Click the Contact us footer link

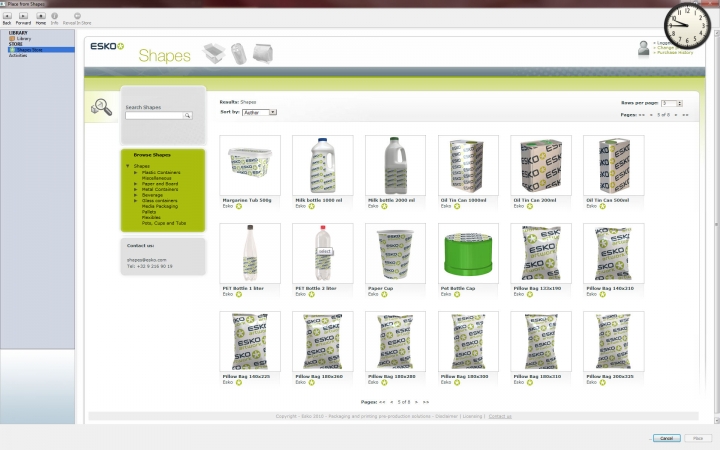[500, 415]
